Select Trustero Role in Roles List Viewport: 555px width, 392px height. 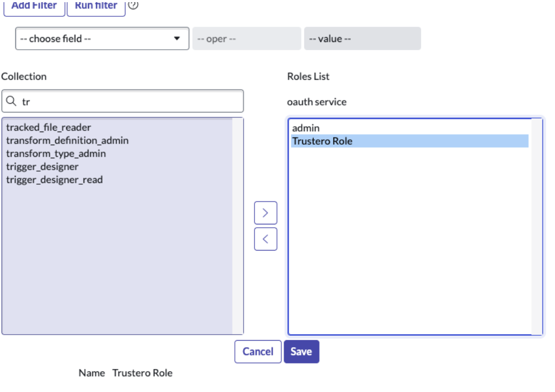pos(322,141)
